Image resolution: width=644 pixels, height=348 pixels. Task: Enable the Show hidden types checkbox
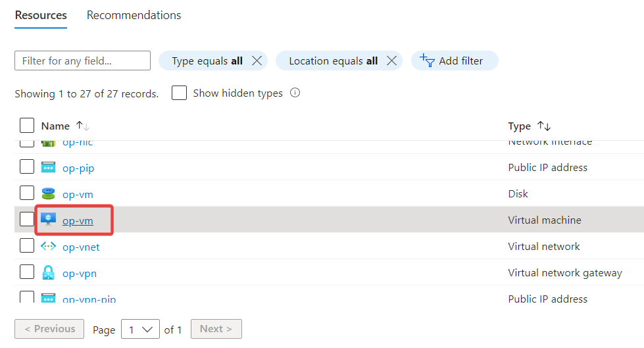click(179, 93)
